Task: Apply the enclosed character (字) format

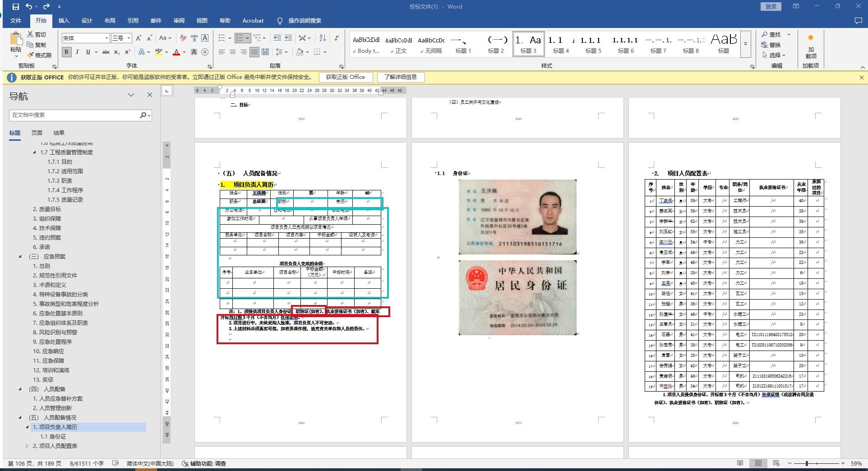Action: pos(205,52)
